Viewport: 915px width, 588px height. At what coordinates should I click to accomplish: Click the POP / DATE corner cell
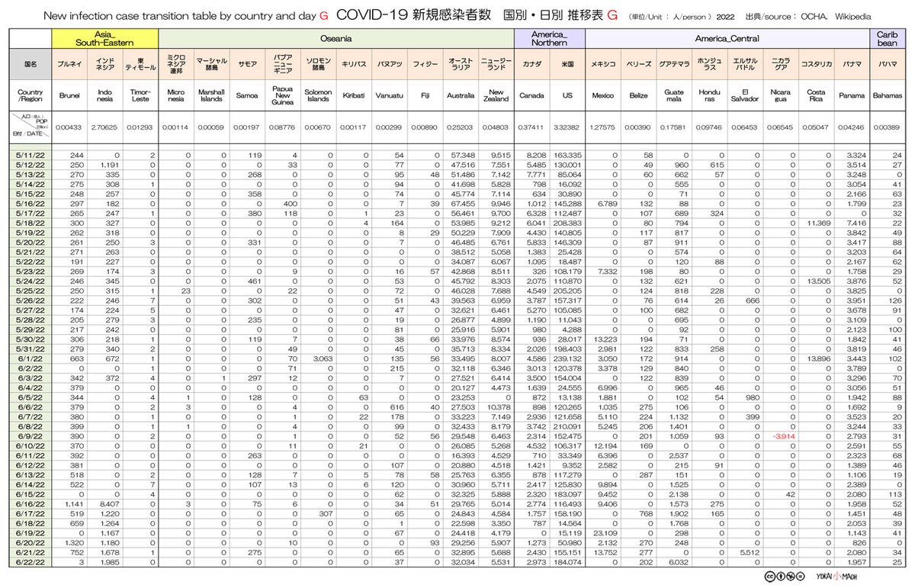click(x=30, y=127)
